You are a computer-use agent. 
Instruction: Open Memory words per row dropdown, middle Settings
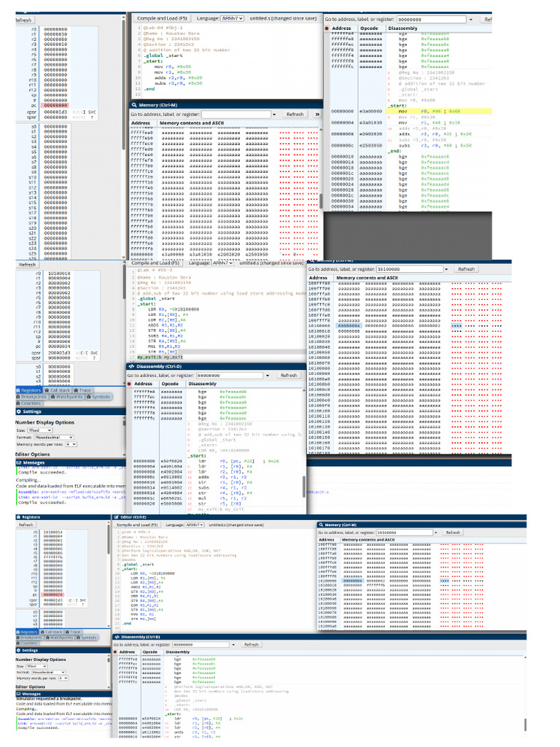pyautogui.click(x=71, y=444)
